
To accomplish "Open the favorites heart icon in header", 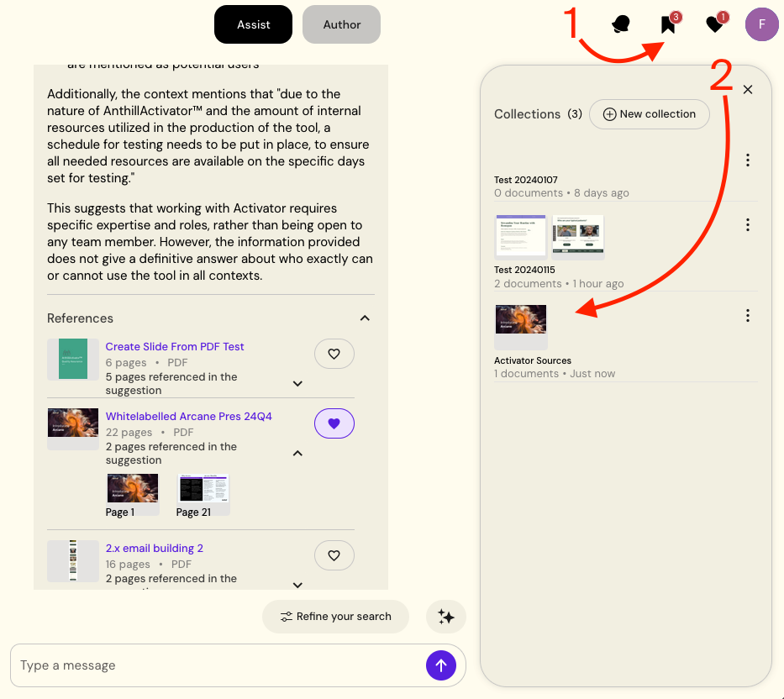I will 714,24.
